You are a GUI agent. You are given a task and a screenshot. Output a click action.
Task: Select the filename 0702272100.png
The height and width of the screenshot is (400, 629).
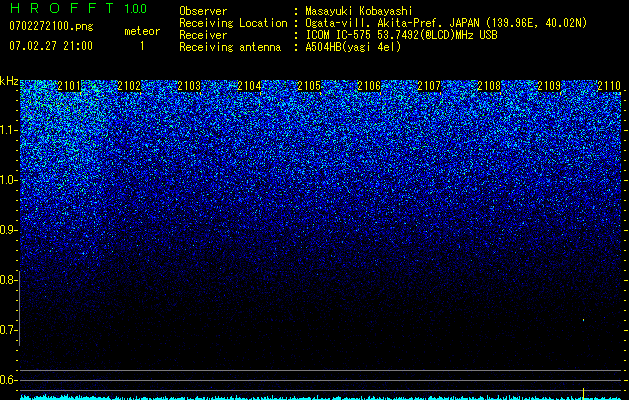tap(51, 27)
